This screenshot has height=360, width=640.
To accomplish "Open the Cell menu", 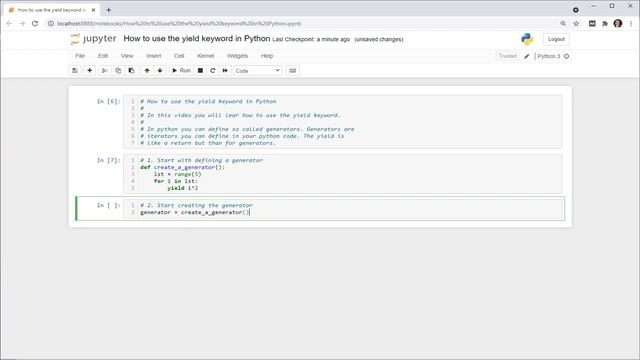I will tap(179, 56).
